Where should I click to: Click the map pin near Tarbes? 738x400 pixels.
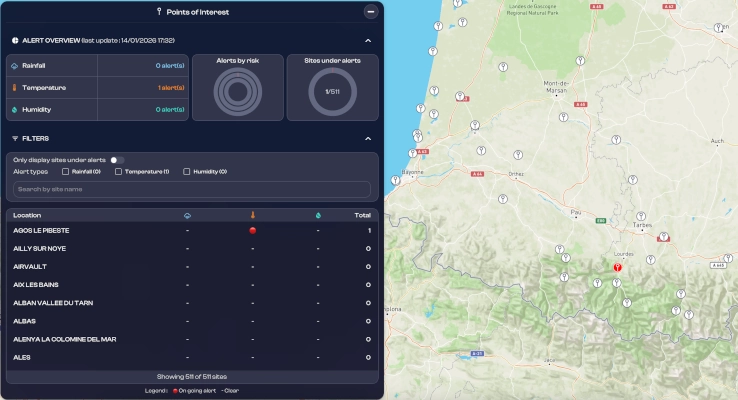[641, 216]
